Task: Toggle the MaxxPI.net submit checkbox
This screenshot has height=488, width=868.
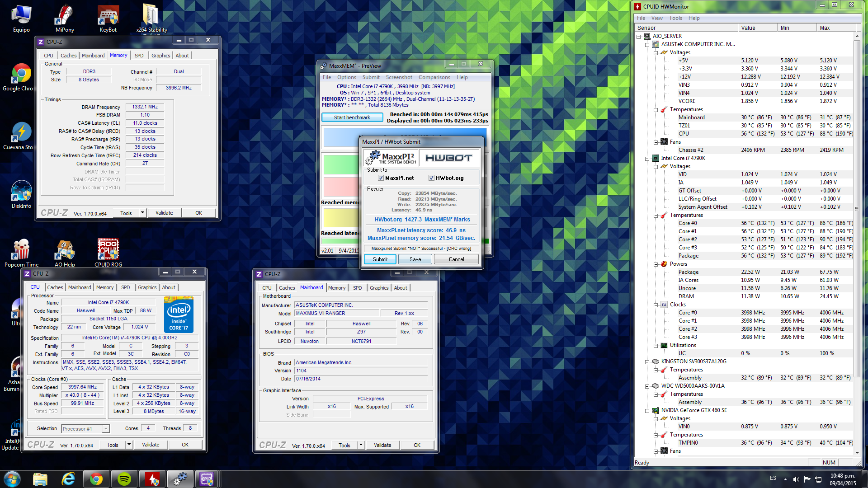Action: click(x=381, y=178)
